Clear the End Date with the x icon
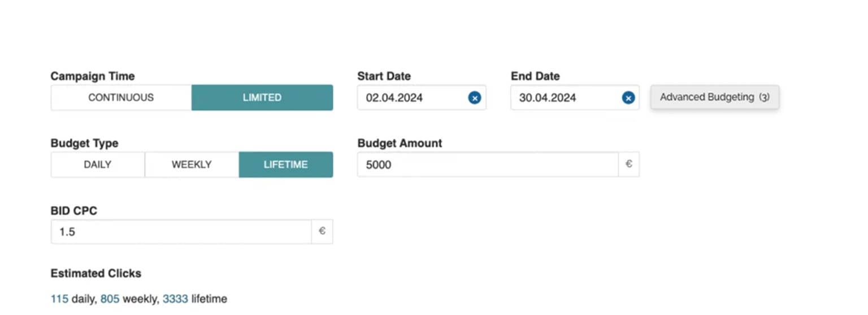The width and height of the screenshot is (868, 315). pos(628,98)
